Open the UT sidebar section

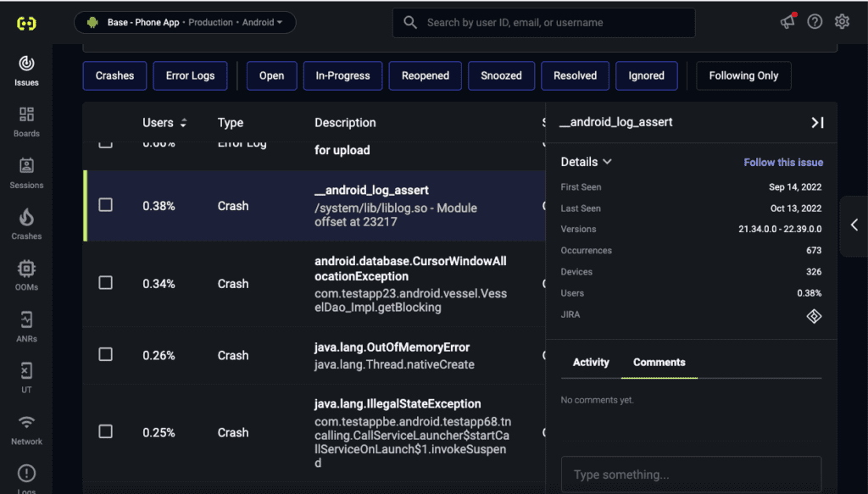26,378
